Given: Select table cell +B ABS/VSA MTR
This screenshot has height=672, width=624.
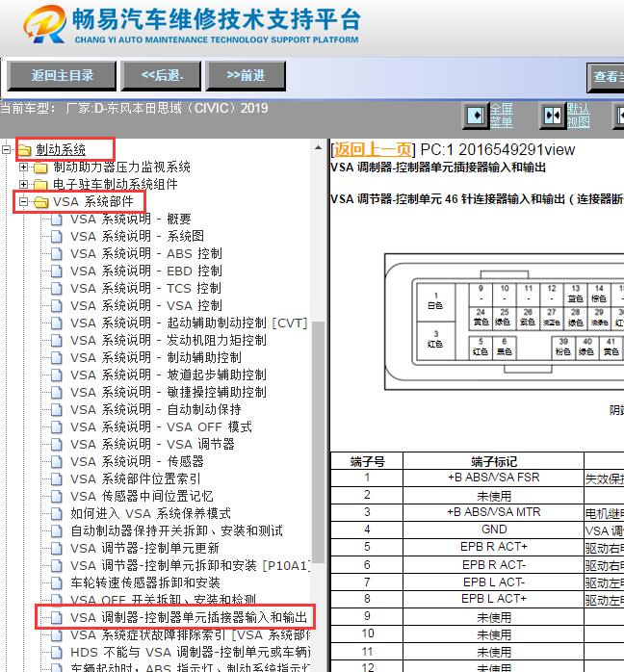Looking at the screenshot, I should [493, 512].
